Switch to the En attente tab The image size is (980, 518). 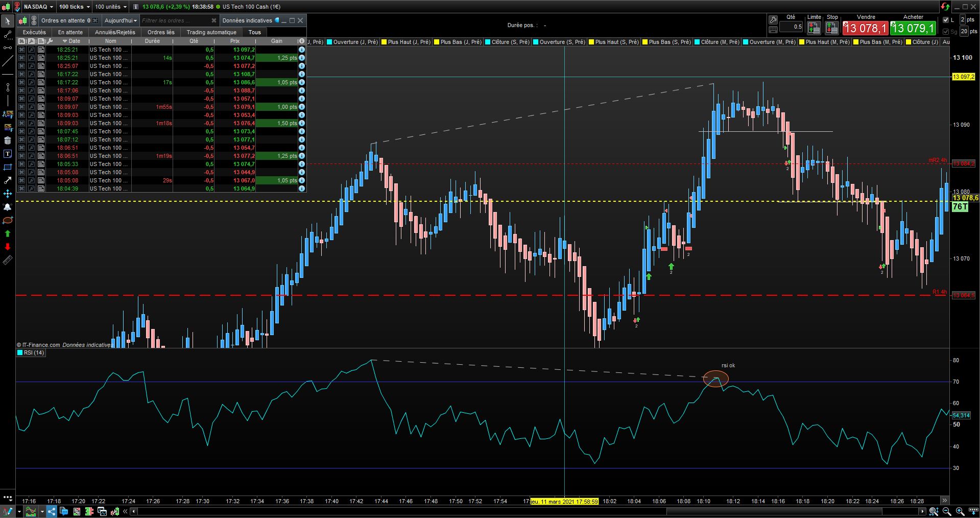tap(70, 32)
